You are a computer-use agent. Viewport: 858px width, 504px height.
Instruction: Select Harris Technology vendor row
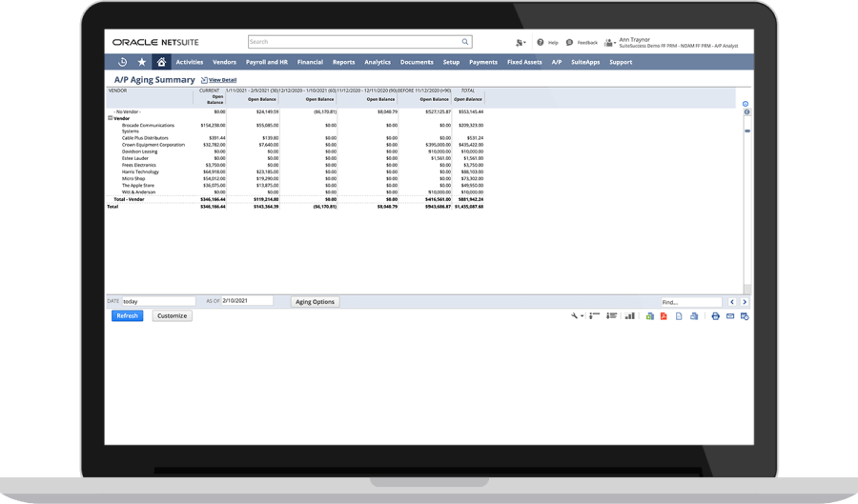pyautogui.click(x=296, y=171)
